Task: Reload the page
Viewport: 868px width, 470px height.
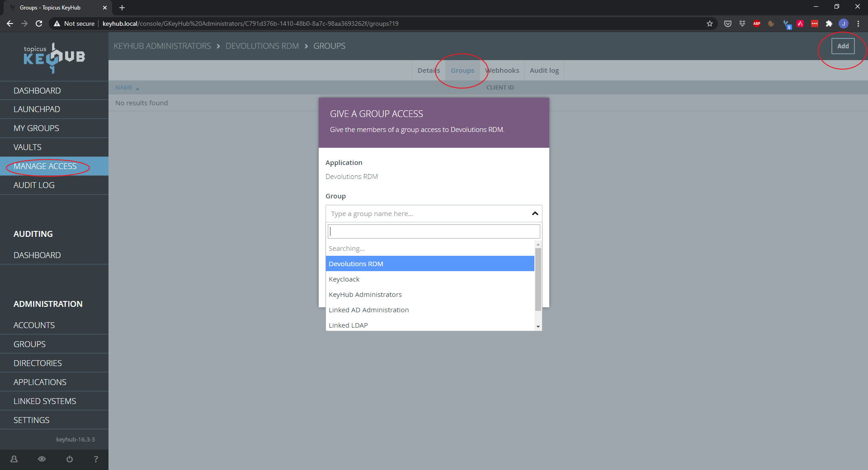Action: pos(39,23)
